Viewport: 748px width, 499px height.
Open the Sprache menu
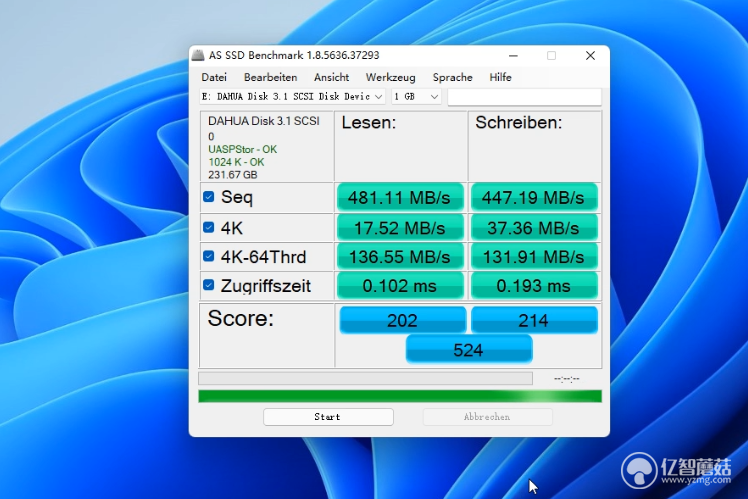click(452, 77)
